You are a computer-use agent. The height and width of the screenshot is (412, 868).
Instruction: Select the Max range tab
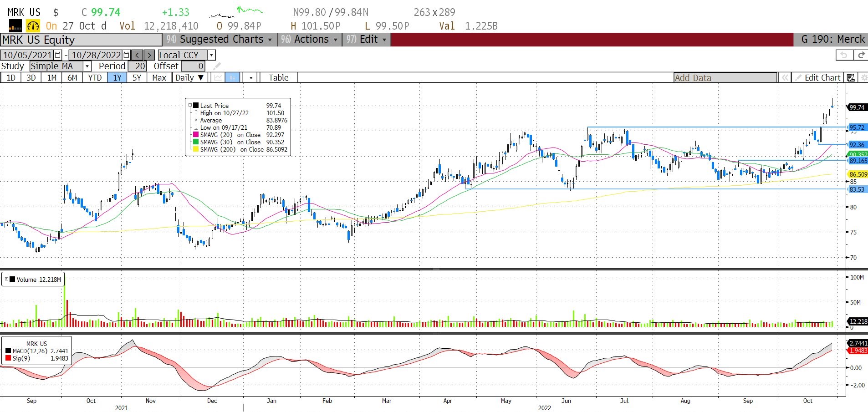[159, 77]
